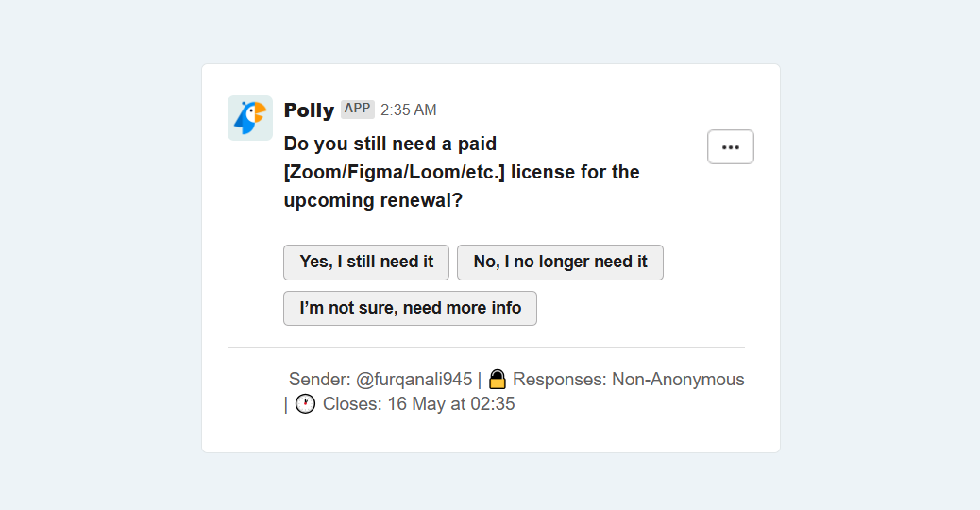Open the three-dot more options menu
Screen dimensions: 980x510
[731, 147]
